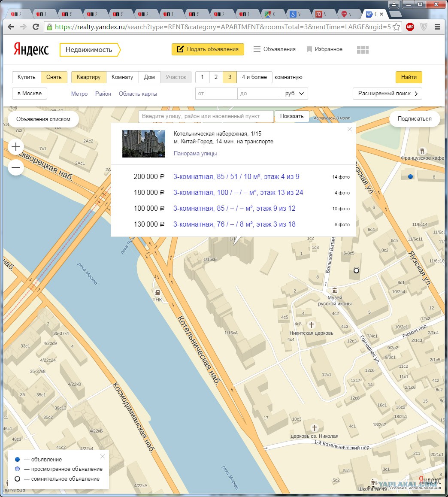Open the руб. currency dropdown
The image size is (448, 497).
pyautogui.click(x=294, y=94)
